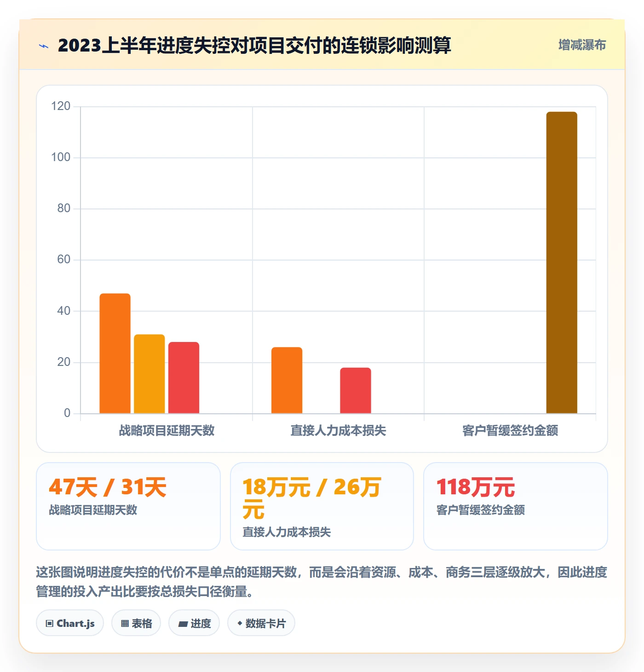Click the 表格 tag chip
Image resolution: width=644 pixels, height=672 pixels.
pyautogui.click(x=136, y=623)
